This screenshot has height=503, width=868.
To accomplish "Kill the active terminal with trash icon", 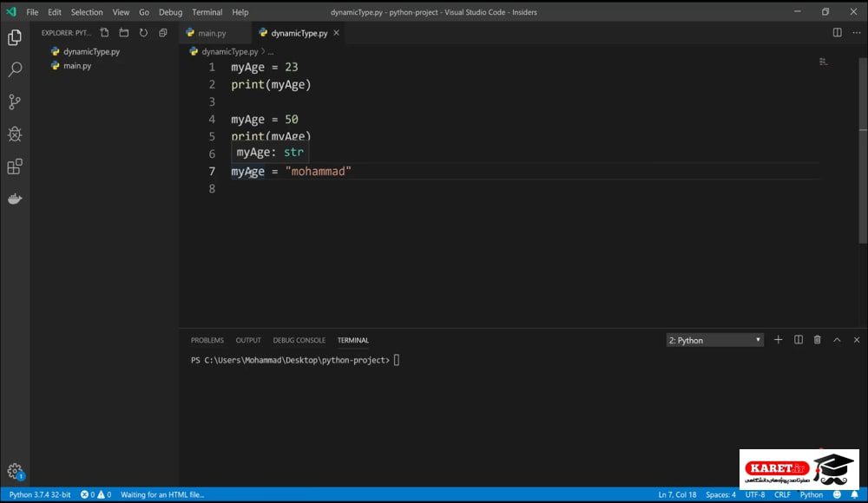I will pos(817,340).
